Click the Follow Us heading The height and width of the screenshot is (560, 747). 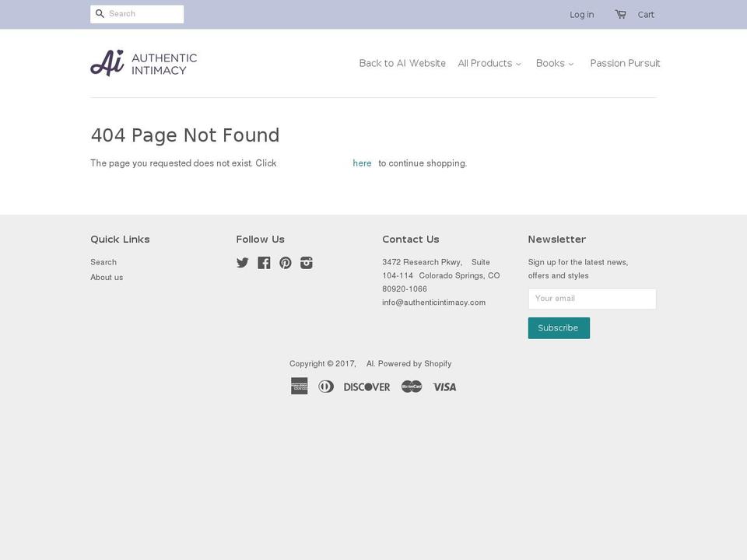click(260, 240)
